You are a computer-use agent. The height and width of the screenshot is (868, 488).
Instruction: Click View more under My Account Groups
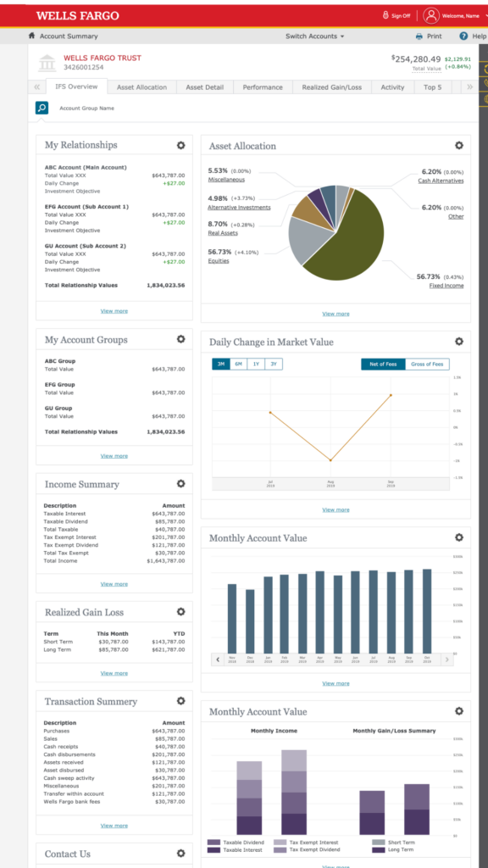(114, 456)
